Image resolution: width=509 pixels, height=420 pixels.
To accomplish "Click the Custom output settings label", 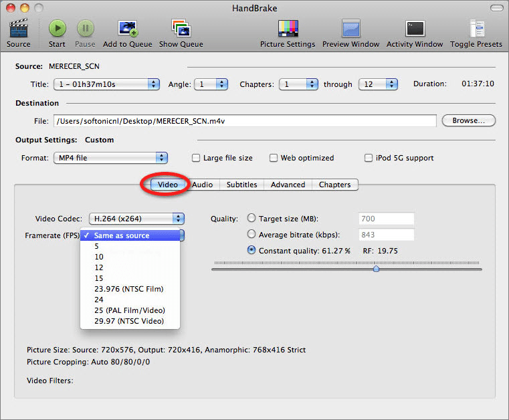I will tap(100, 140).
